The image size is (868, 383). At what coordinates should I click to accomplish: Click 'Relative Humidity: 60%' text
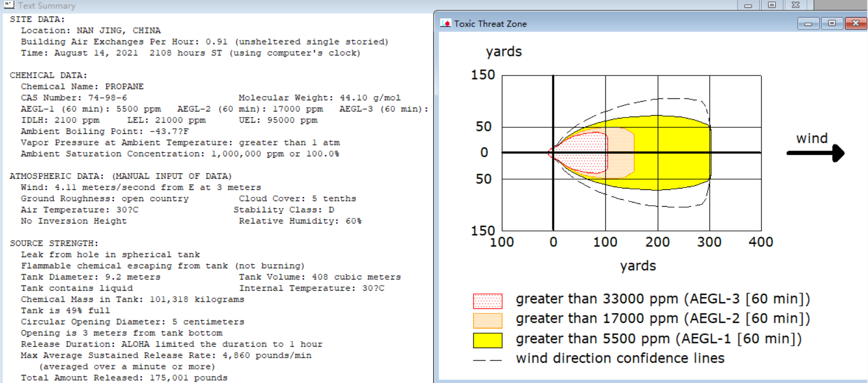point(300,221)
